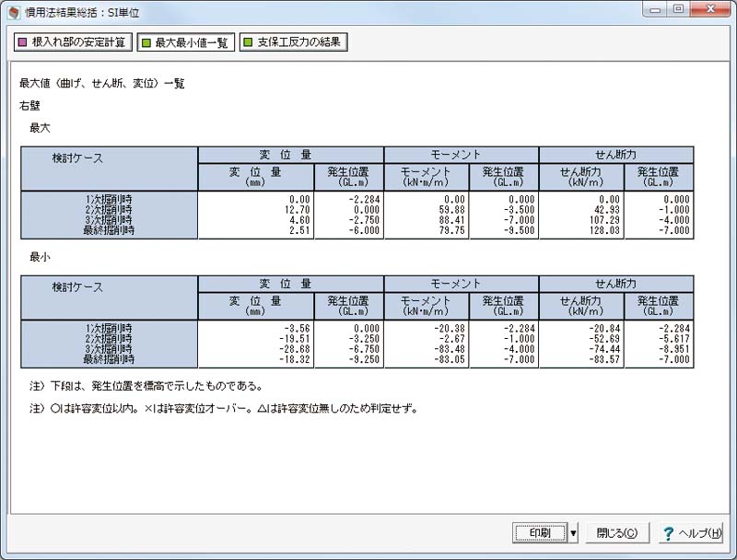The width and height of the screenshot is (737, 560).
Task: Select min displacement position -9.250
Action: pyautogui.click(x=364, y=359)
